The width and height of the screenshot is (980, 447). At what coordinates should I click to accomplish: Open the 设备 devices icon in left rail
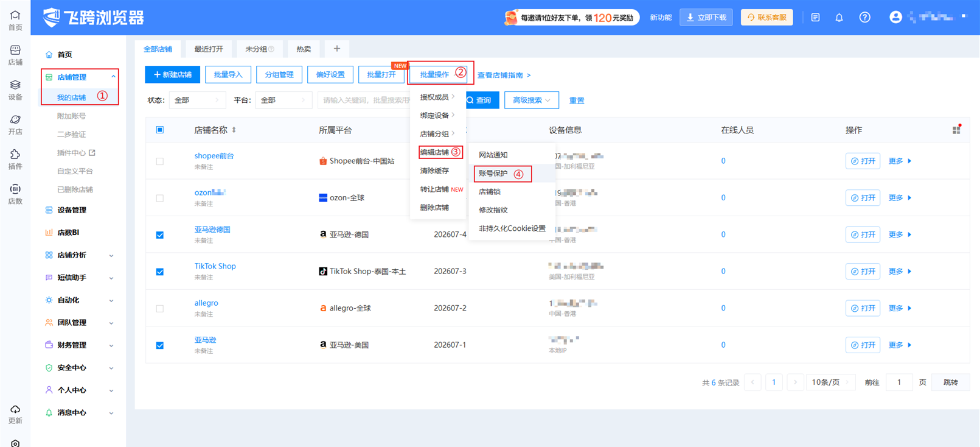coord(15,85)
